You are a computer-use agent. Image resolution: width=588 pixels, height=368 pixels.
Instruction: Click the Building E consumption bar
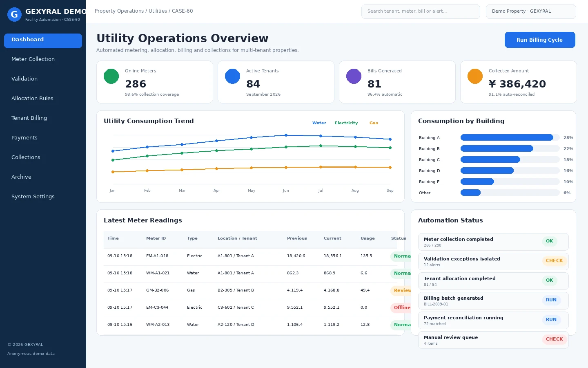pyautogui.click(x=477, y=182)
